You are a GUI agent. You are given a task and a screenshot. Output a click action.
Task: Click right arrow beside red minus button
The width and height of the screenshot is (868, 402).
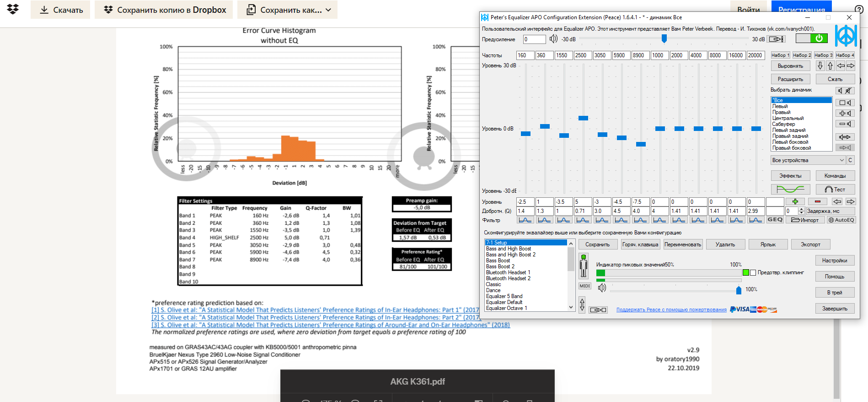[x=851, y=201]
